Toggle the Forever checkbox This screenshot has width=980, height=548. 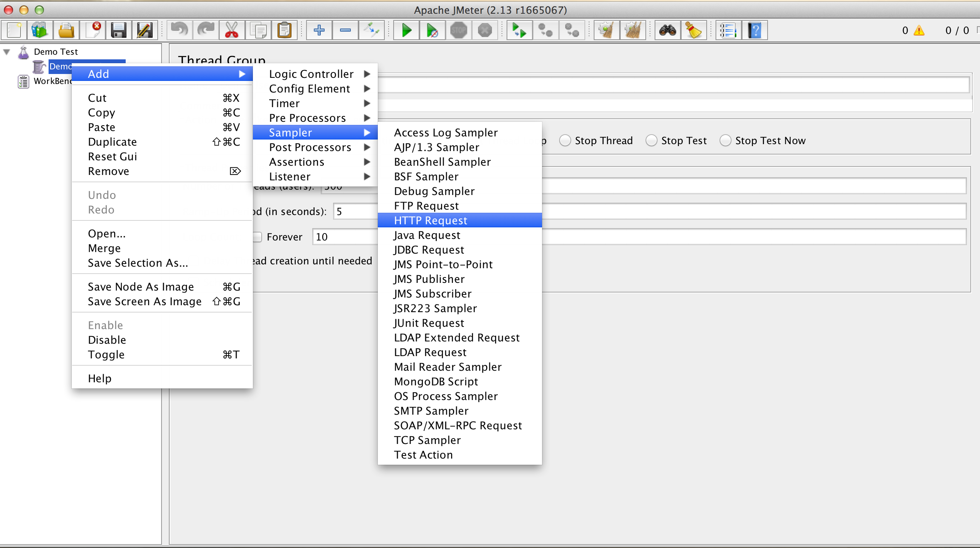click(x=258, y=237)
